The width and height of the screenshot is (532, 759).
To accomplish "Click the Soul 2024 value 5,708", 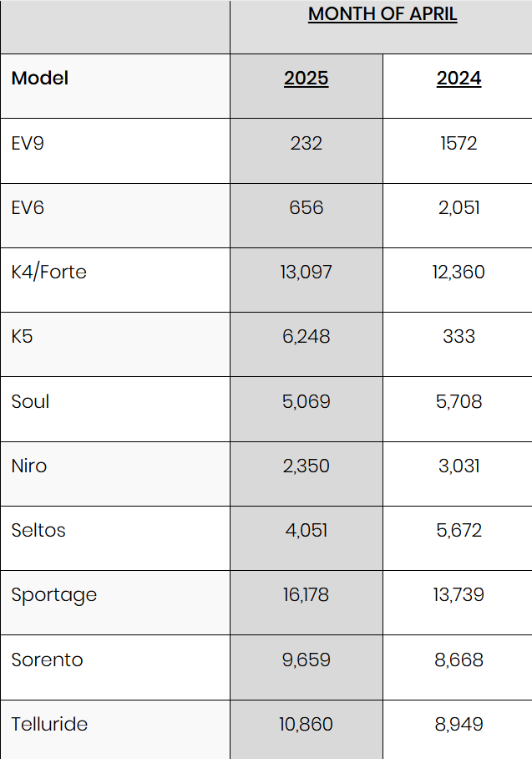I will 459,401.
